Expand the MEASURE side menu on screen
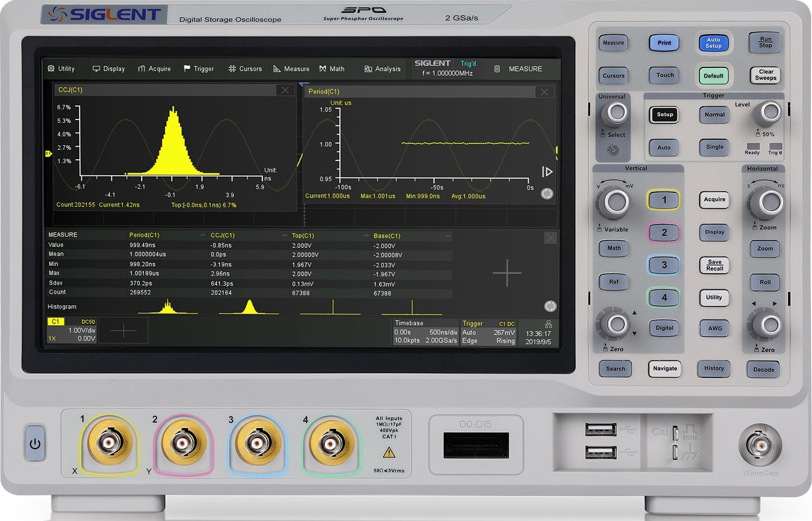The height and width of the screenshot is (521, 812). pos(519,69)
